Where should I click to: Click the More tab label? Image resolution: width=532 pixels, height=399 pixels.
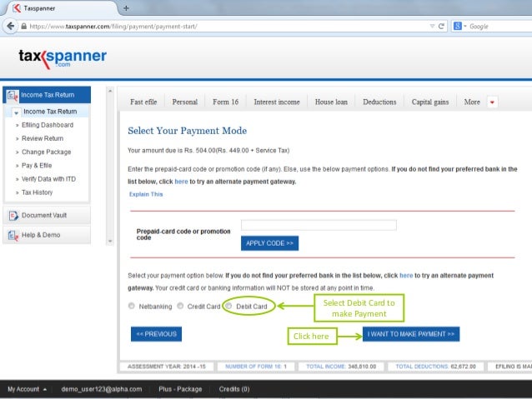coord(472,102)
